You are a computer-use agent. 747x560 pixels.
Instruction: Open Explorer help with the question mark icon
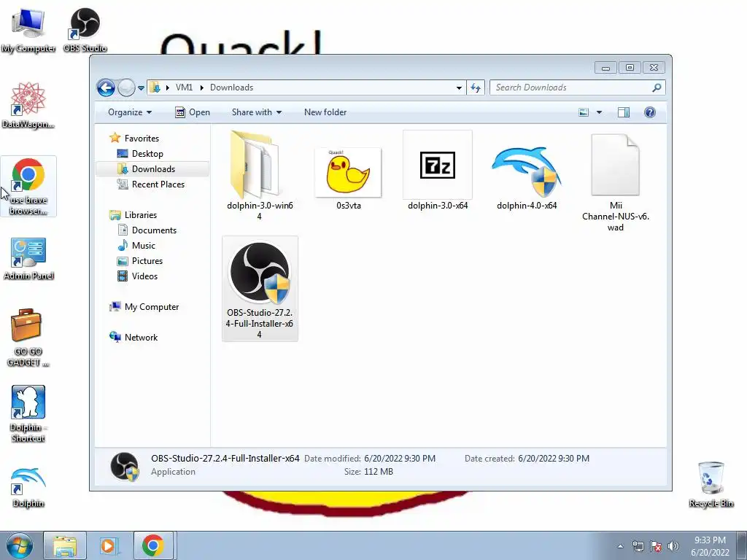tap(650, 112)
